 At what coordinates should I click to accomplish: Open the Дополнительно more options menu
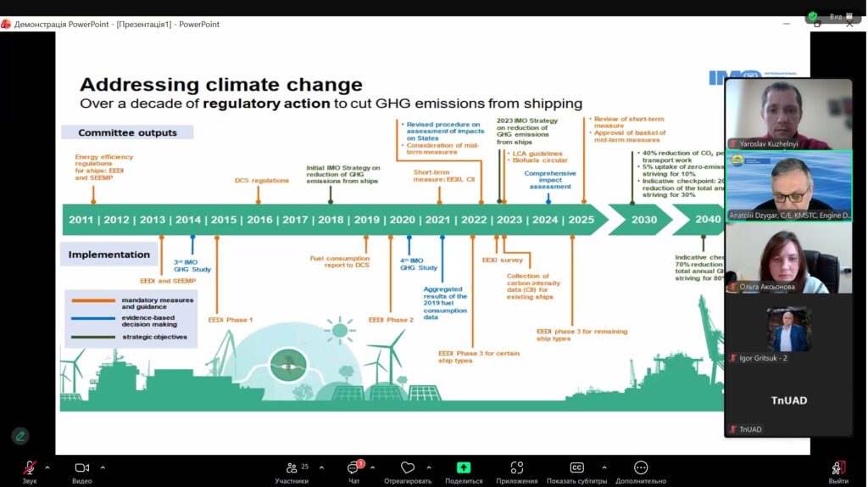pyautogui.click(x=641, y=468)
